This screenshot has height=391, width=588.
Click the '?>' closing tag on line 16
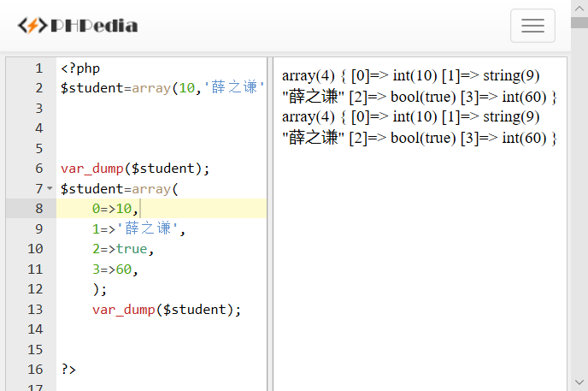(x=68, y=370)
